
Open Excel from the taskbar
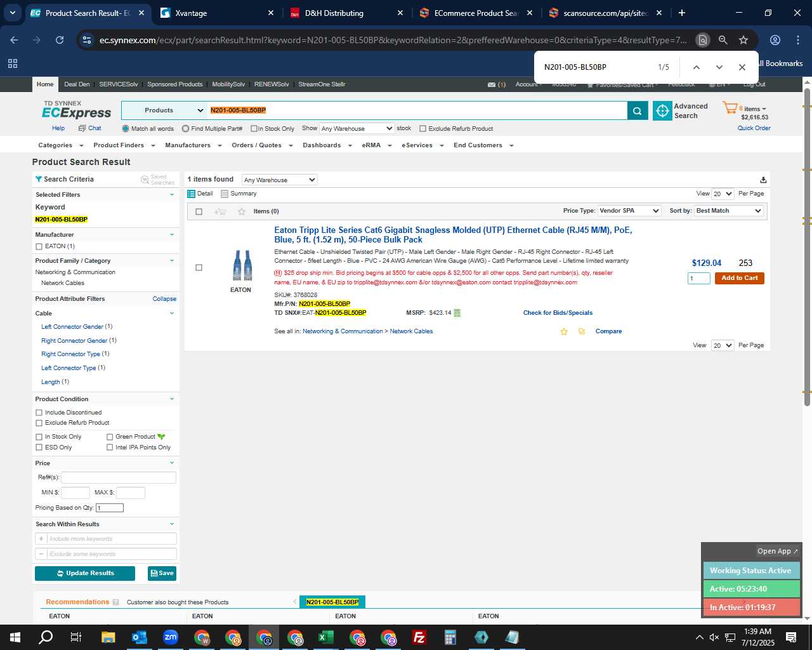tap(326, 637)
